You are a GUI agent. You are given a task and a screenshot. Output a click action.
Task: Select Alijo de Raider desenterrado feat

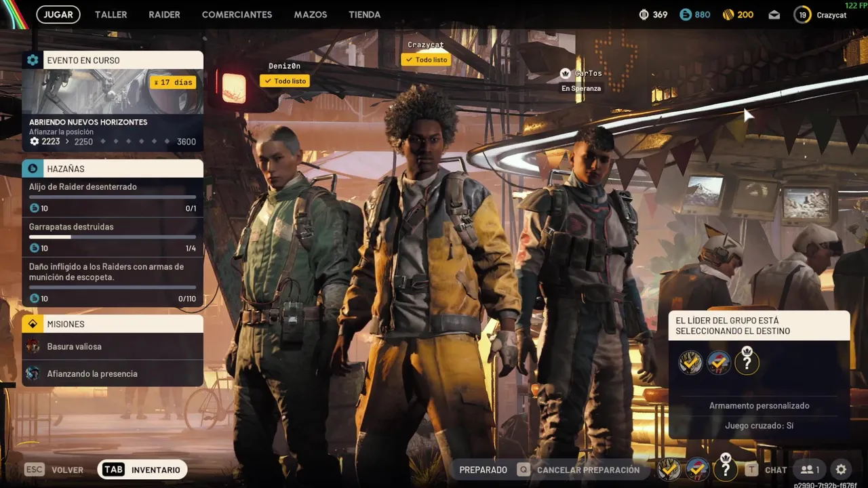coord(113,197)
